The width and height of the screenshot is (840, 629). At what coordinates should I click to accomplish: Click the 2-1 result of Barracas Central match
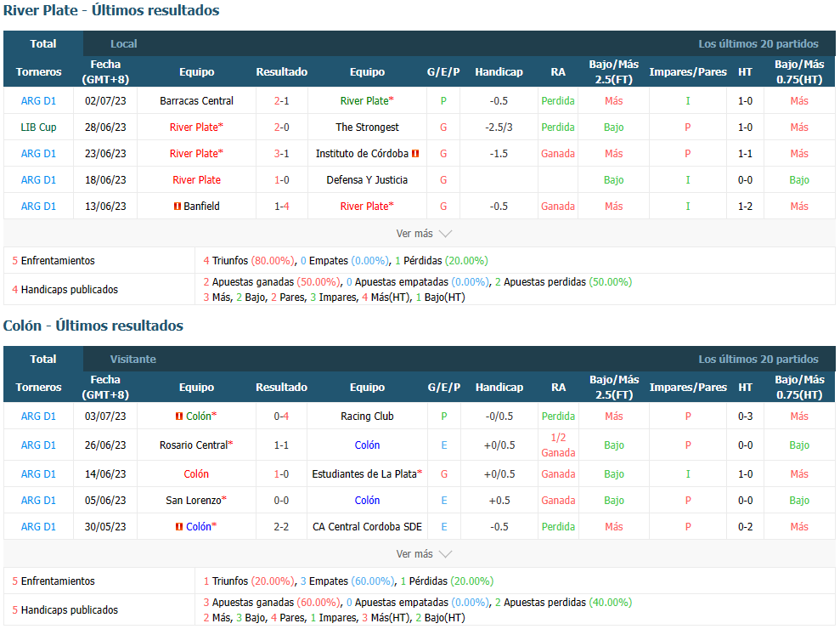(x=282, y=101)
